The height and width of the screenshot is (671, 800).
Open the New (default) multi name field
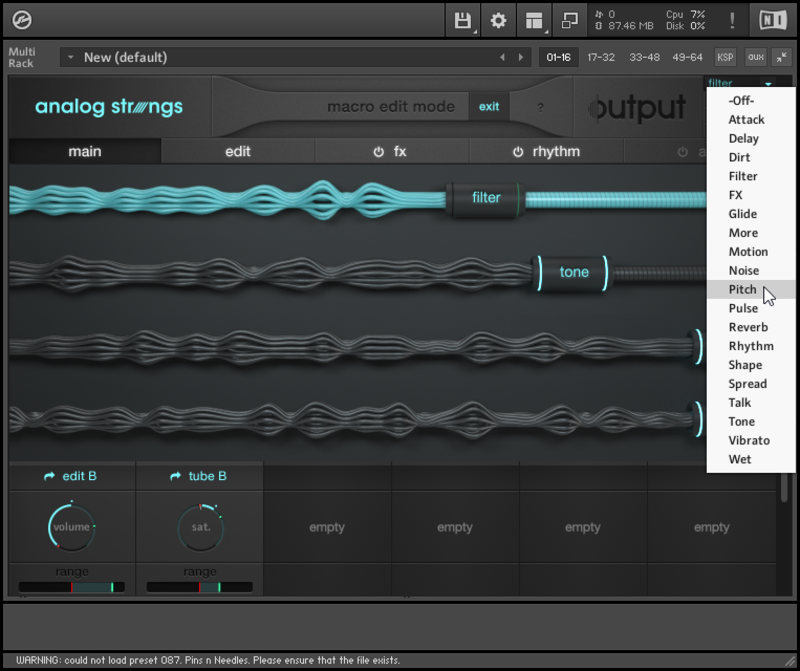coord(296,57)
